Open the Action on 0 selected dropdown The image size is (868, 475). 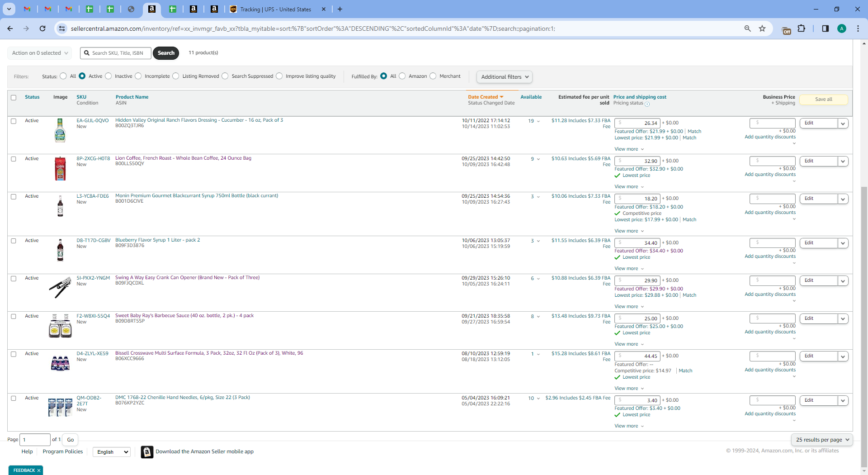(40, 53)
